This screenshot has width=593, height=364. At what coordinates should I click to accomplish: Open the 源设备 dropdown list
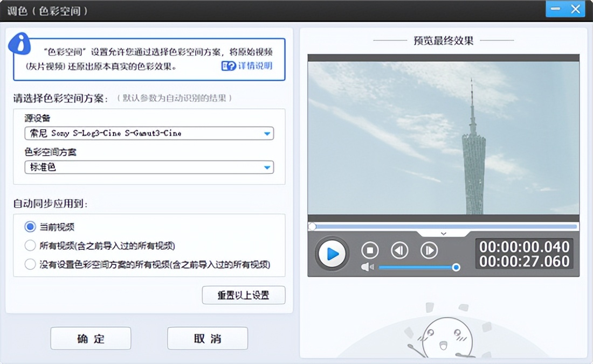(x=267, y=134)
